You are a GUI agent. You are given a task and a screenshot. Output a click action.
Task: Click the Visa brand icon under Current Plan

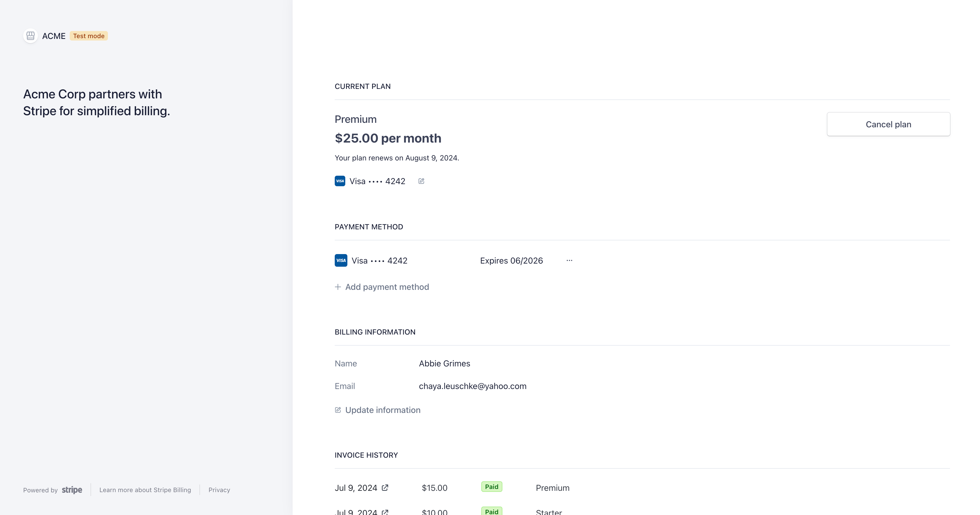coord(340,181)
